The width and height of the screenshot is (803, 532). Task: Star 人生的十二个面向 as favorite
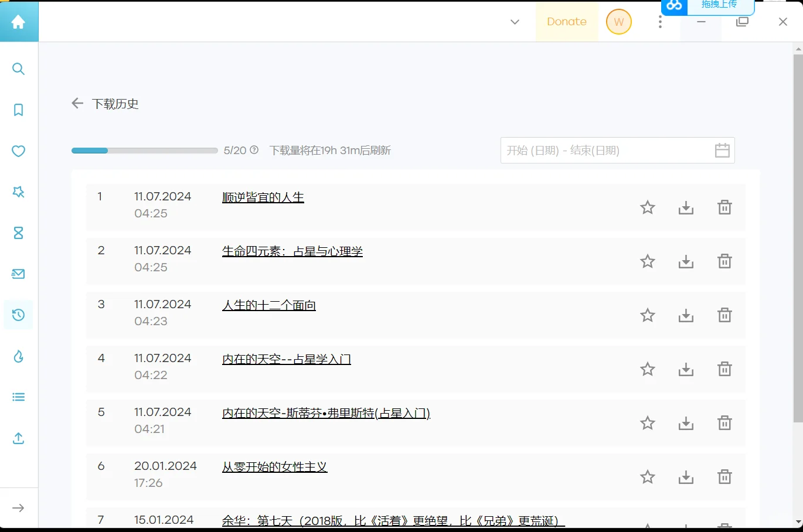tap(647, 315)
